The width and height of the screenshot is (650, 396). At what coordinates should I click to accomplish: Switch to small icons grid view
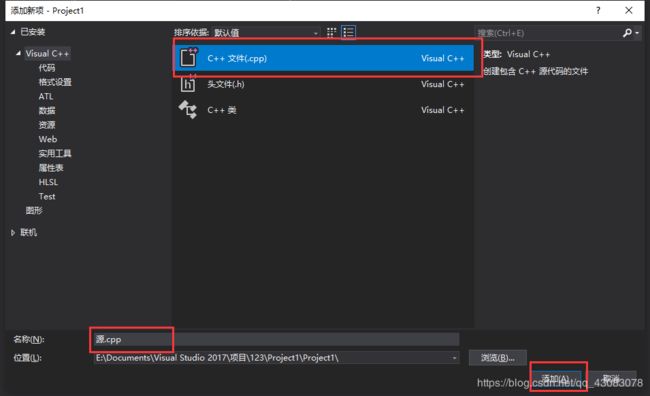coord(331,32)
